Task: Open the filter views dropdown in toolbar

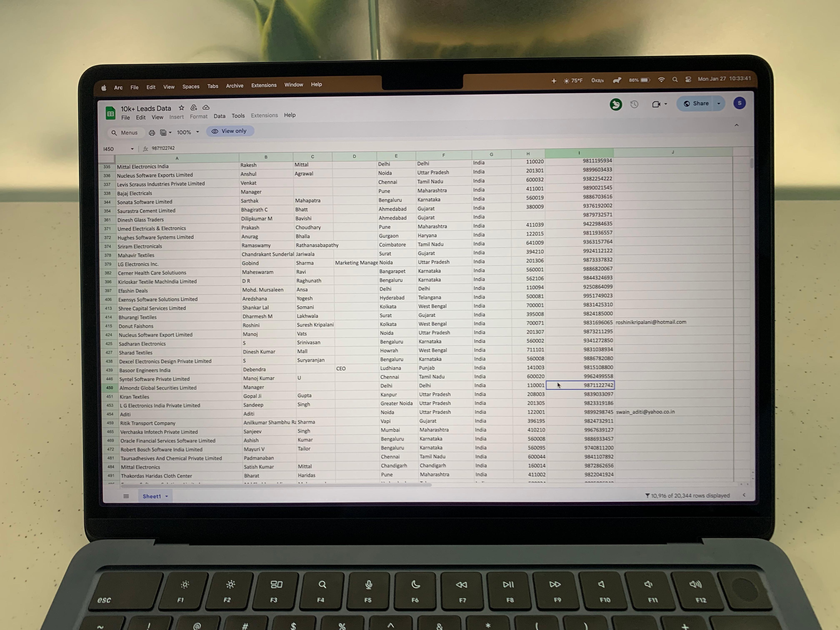Action: pyautogui.click(x=166, y=132)
